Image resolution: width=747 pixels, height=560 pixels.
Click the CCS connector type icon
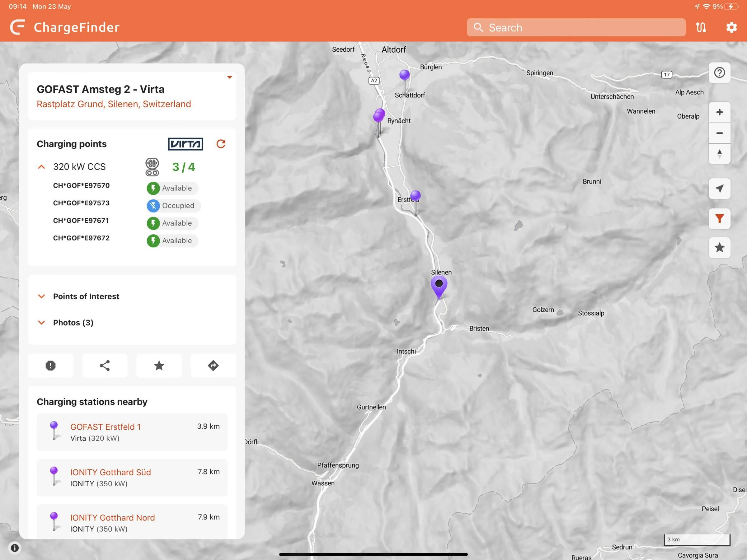pos(152,167)
